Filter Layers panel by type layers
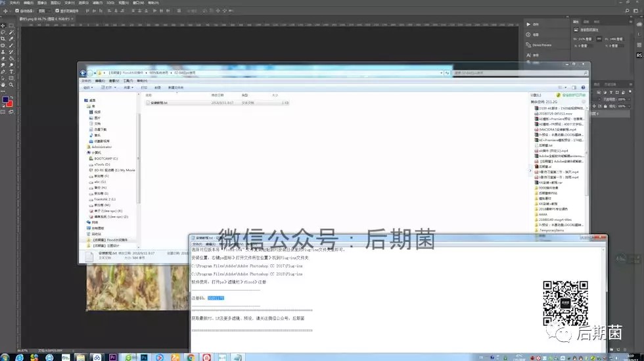The image size is (644, 361). (x=611, y=93)
